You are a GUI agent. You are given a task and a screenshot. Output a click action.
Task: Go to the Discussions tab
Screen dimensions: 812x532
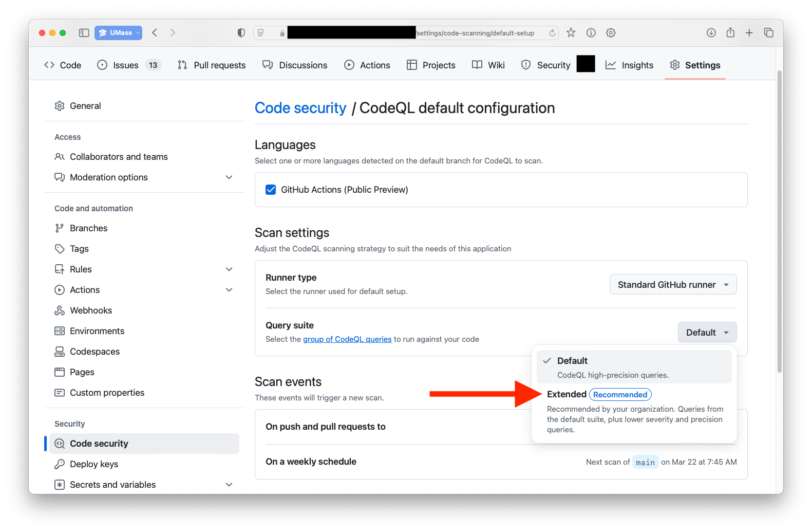point(295,65)
